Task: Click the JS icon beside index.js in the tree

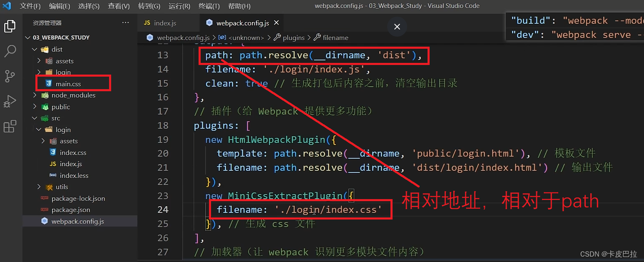Action: [53, 164]
